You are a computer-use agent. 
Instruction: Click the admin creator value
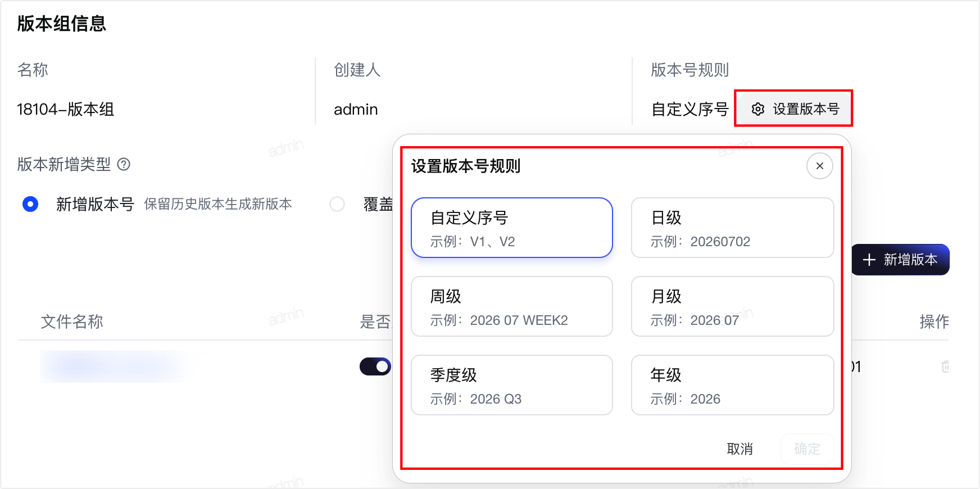click(356, 109)
